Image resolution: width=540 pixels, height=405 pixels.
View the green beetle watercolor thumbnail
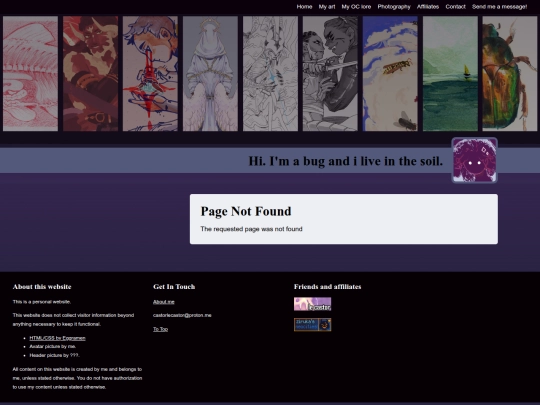(x=510, y=73)
